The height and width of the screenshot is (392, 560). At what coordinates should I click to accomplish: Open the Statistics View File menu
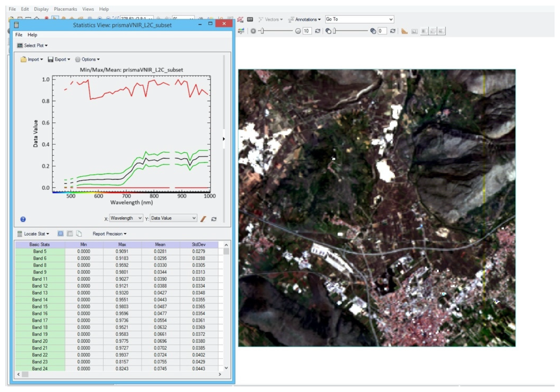coord(19,35)
